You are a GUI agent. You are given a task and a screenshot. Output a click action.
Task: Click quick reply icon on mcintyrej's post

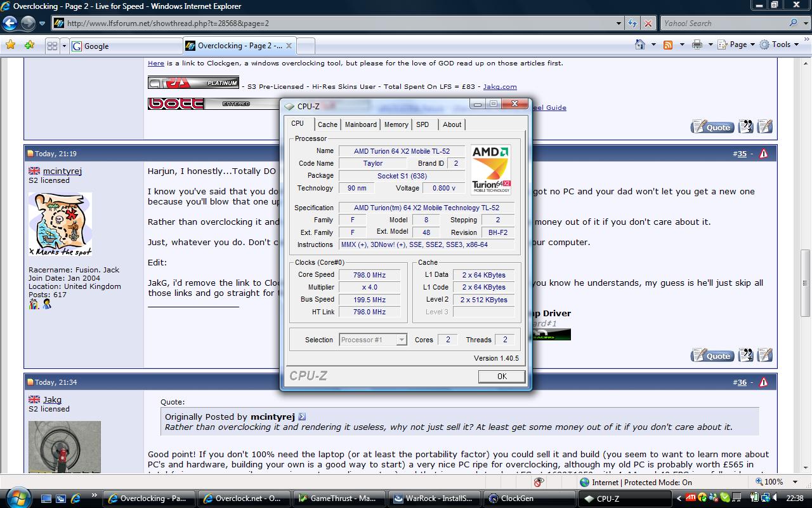[x=765, y=356]
